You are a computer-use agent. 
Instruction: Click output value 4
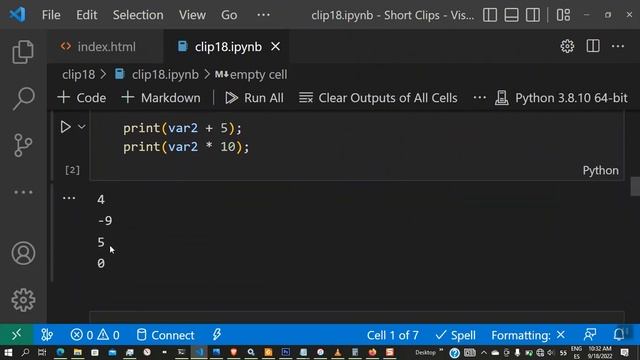[x=101, y=200]
